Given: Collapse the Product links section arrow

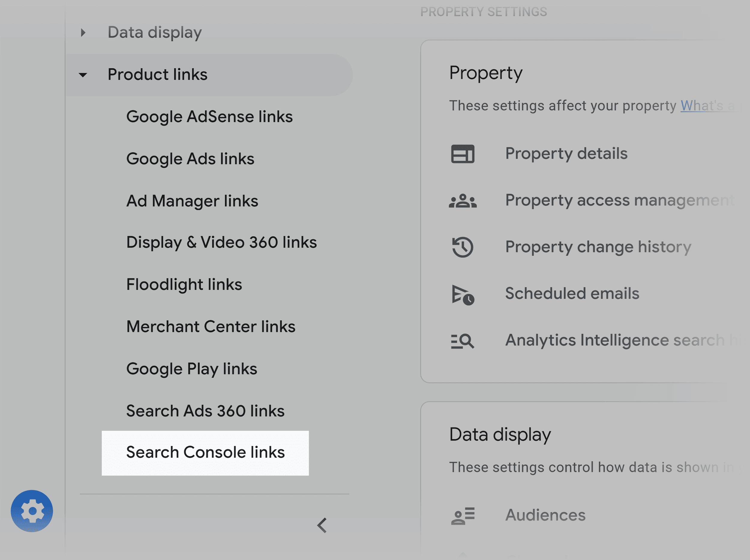Looking at the screenshot, I should pyautogui.click(x=83, y=75).
